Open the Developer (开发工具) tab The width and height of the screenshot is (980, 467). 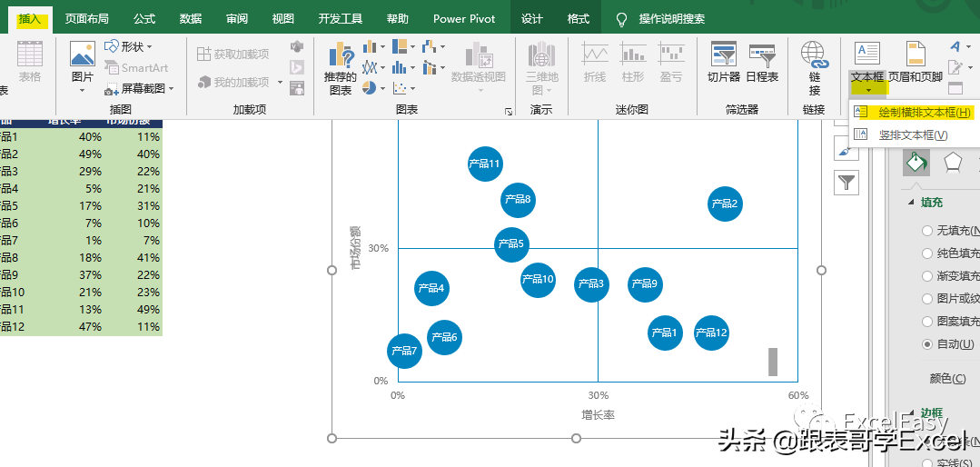tap(341, 19)
